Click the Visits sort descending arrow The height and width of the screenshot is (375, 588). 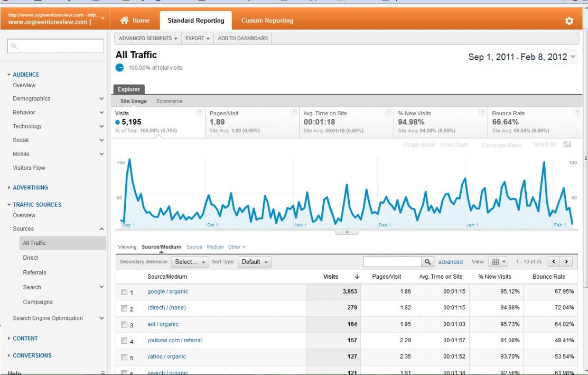coord(357,277)
